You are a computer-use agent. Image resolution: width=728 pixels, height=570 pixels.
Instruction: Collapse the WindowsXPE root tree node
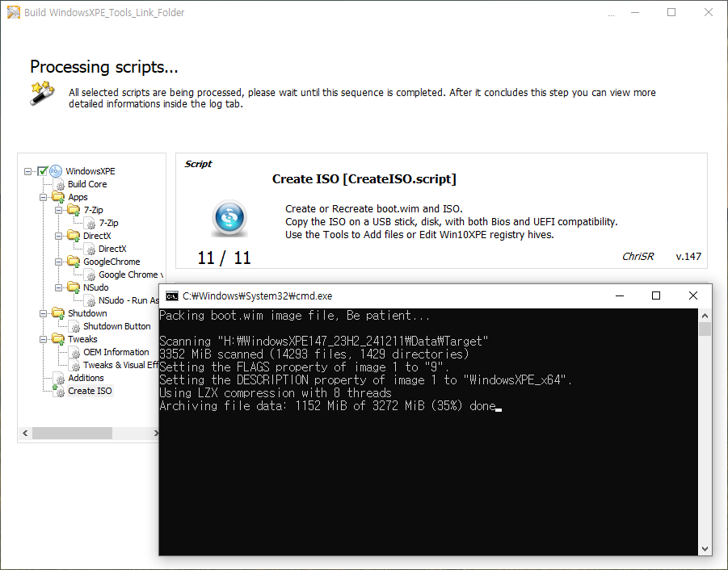coord(27,171)
